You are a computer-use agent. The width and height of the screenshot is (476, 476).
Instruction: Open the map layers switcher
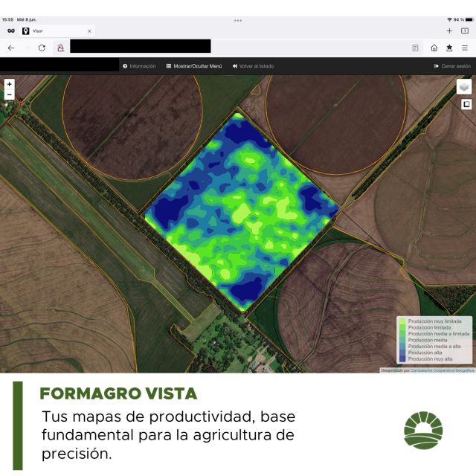(464, 87)
